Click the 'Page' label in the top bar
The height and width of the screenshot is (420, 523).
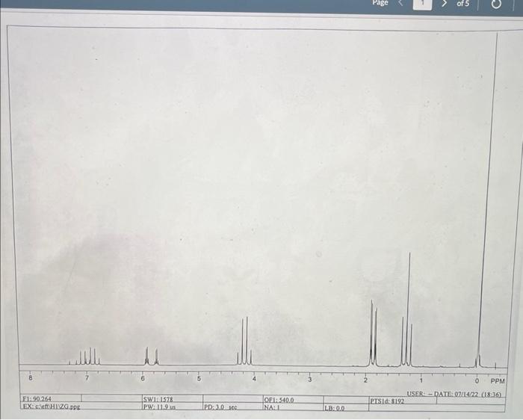(x=380, y=3)
